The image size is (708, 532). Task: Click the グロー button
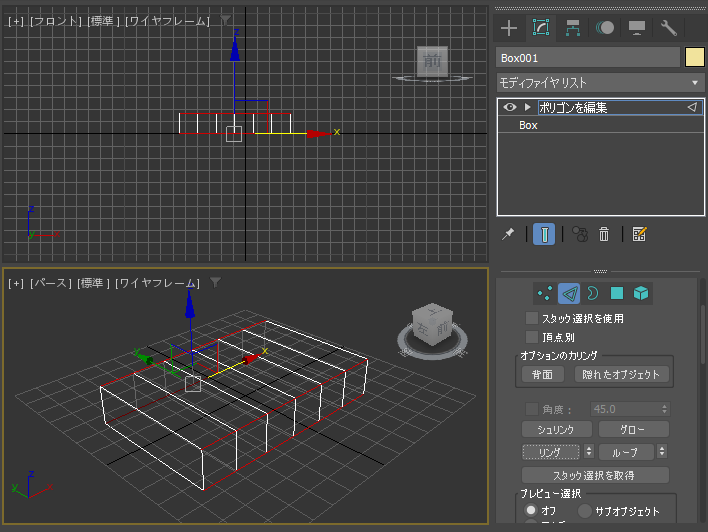point(633,429)
